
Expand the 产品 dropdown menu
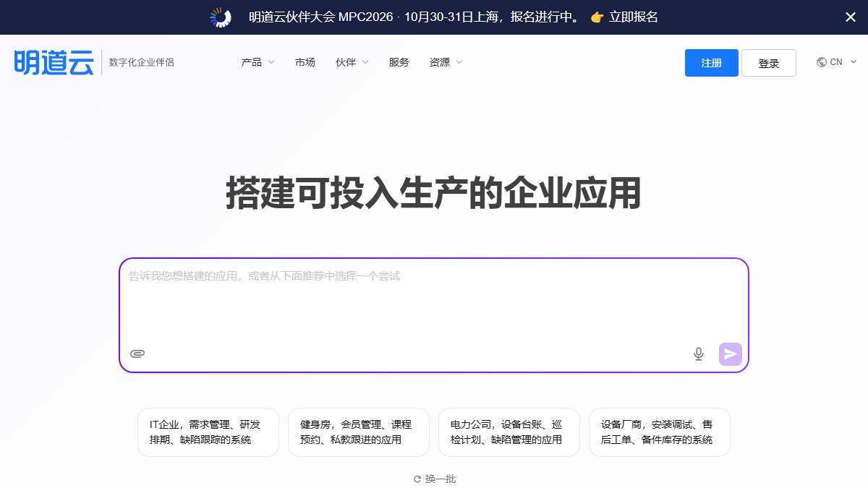coord(258,62)
